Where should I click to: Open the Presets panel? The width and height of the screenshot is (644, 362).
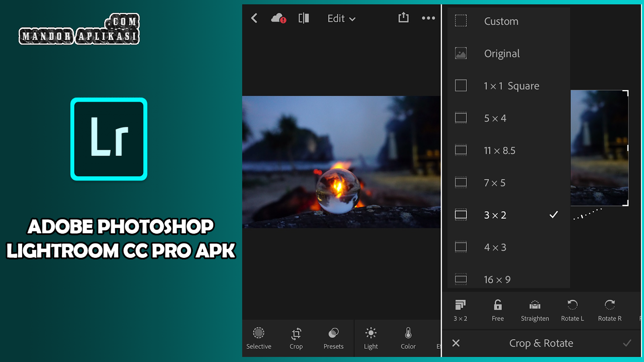[x=333, y=338]
